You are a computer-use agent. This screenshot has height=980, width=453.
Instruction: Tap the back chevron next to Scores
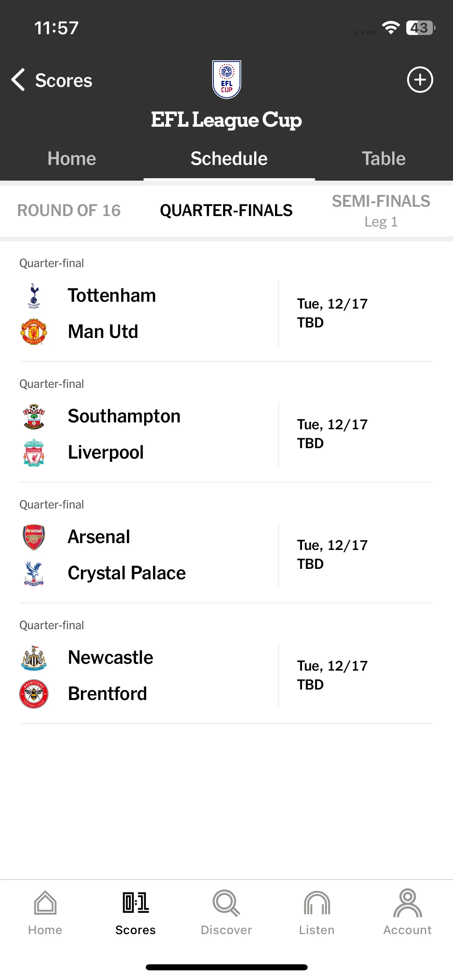(19, 80)
